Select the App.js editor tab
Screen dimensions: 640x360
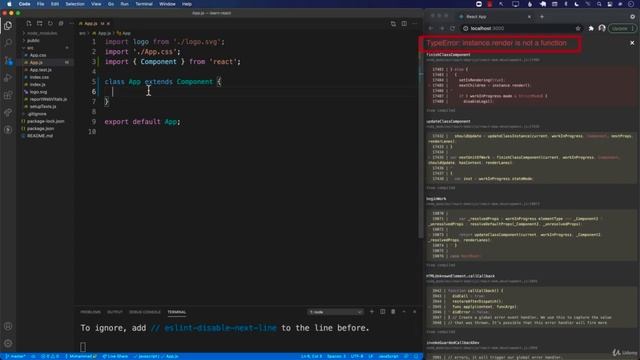pos(91,24)
